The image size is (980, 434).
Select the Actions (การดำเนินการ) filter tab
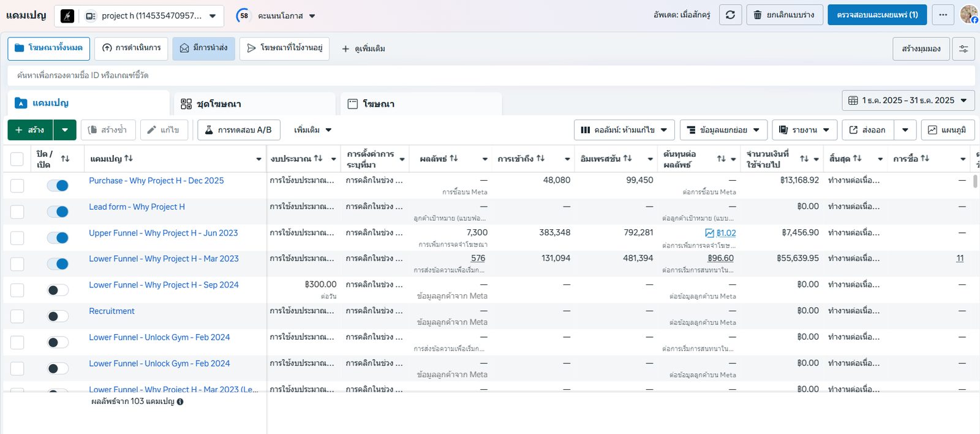coord(131,48)
